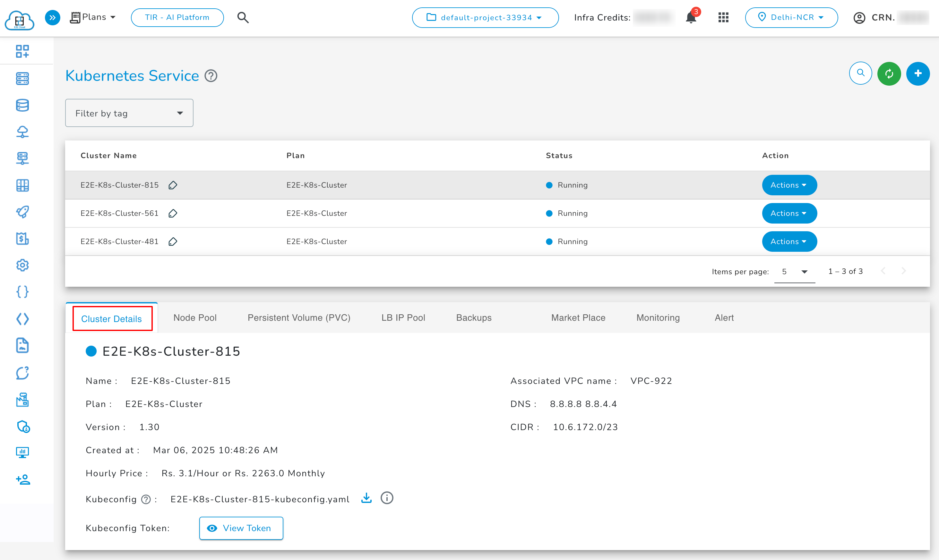Image resolution: width=939 pixels, height=560 pixels.
Task: Open cloud network icon in sidebar
Action: click(x=22, y=132)
